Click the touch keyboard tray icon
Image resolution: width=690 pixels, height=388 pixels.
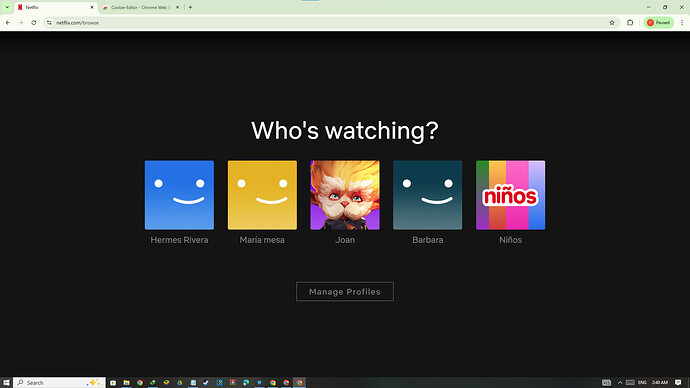(x=630, y=383)
